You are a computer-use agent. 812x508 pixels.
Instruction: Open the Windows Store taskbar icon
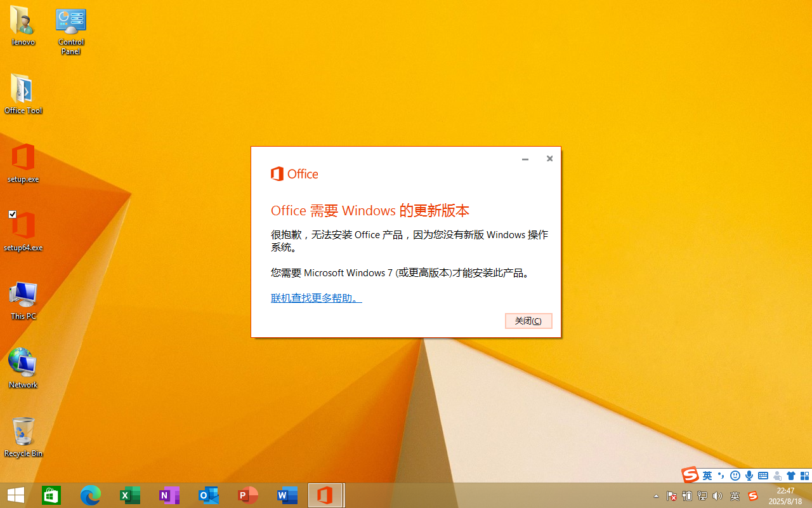pos(51,495)
